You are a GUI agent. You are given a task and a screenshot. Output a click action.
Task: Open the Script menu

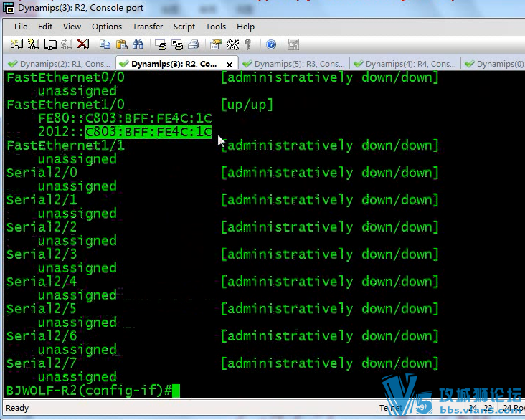pos(184,27)
